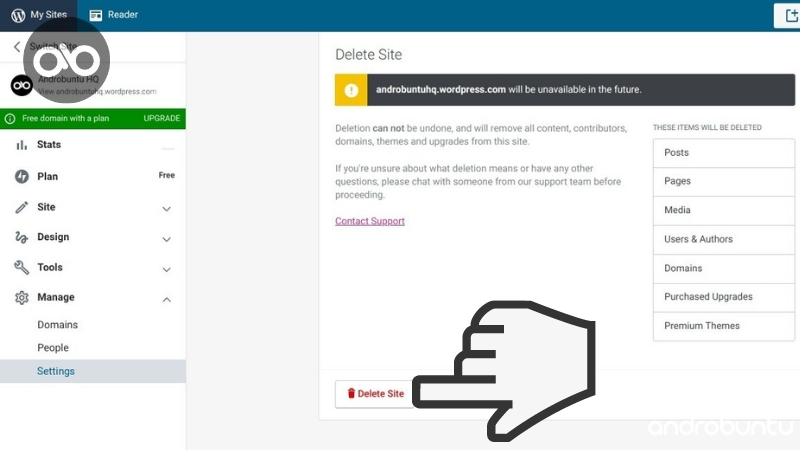Click the red trash icon on Delete Site
Viewport: 800px width, 450px height.
(x=351, y=393)
